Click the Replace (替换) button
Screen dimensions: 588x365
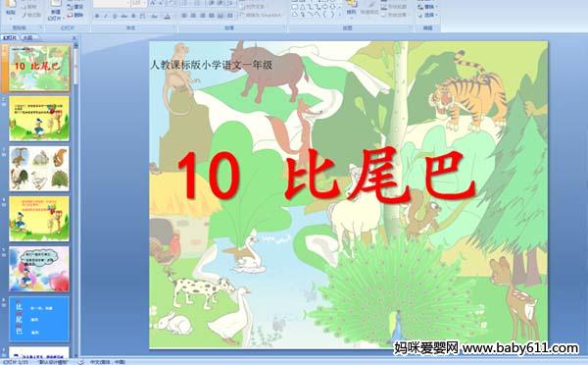pyautogui.click(x=426, y=7)
